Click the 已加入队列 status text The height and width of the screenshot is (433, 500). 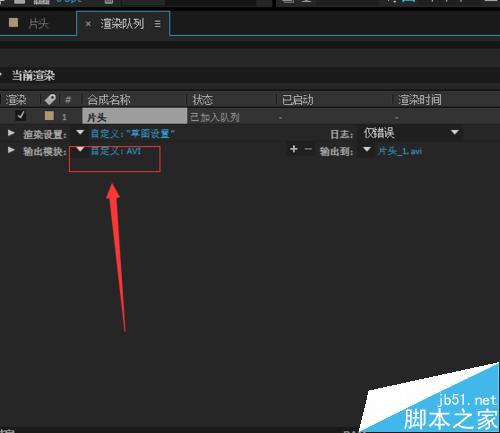[x=215, y=117]
